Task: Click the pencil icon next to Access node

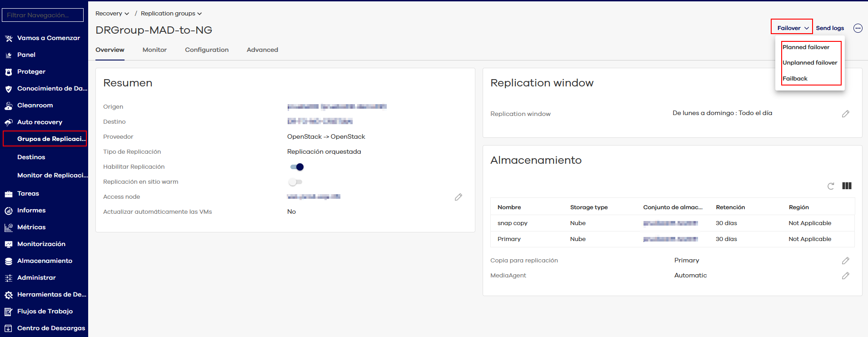Action: (459, 197)
